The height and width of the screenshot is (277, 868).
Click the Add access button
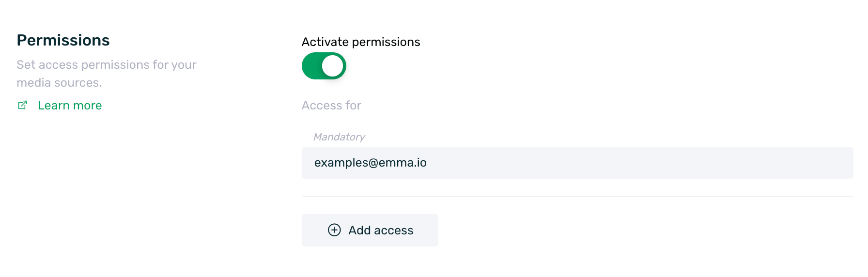coord(370,230)
